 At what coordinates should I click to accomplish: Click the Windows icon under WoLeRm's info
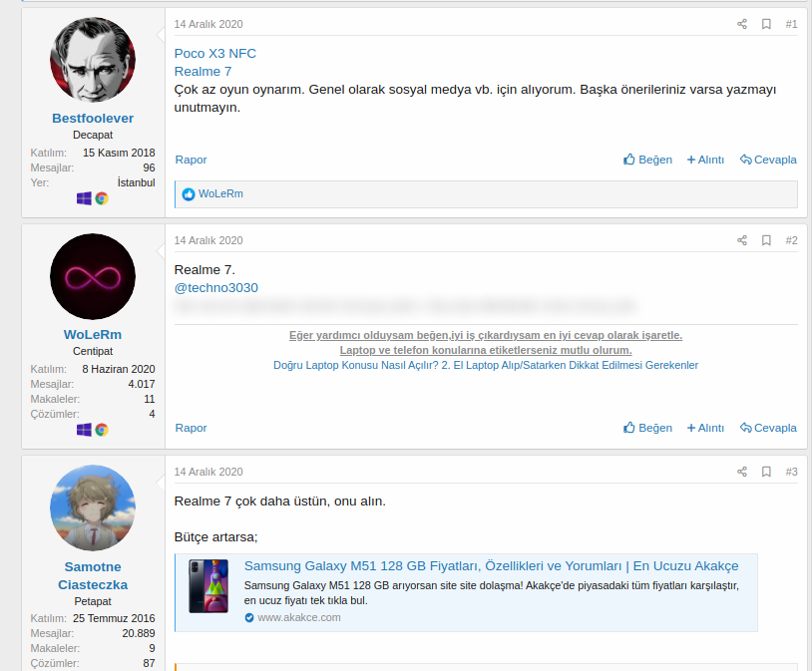[84, 430]
